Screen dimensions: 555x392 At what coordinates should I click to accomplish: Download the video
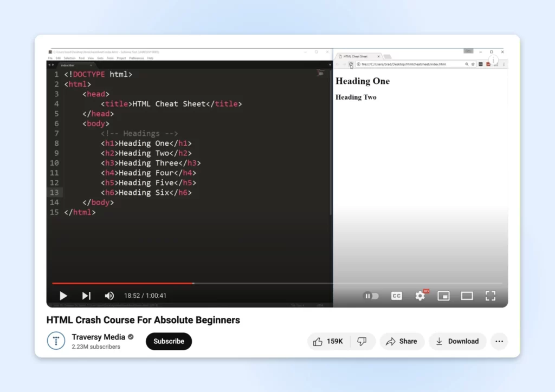pos(457,341)
